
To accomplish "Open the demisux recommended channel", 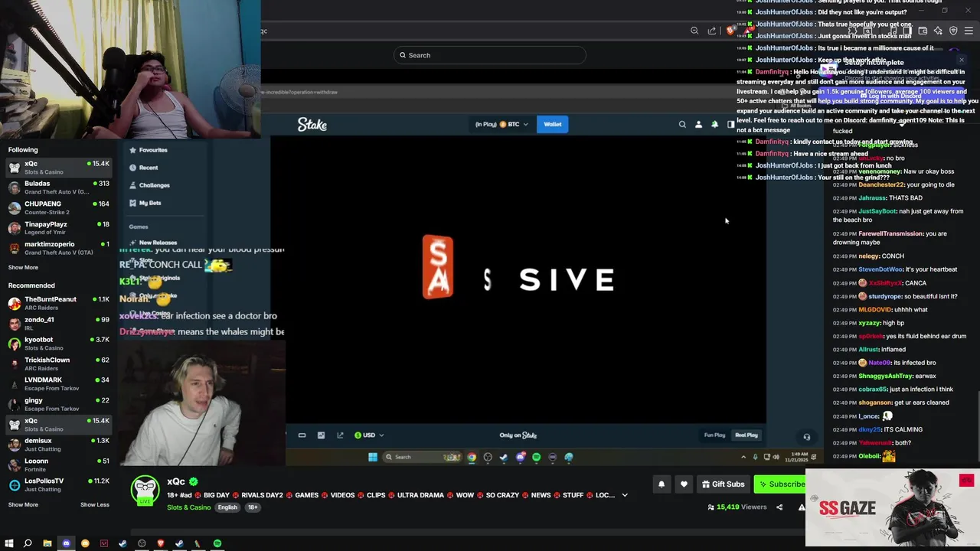I will click(59, 445).
